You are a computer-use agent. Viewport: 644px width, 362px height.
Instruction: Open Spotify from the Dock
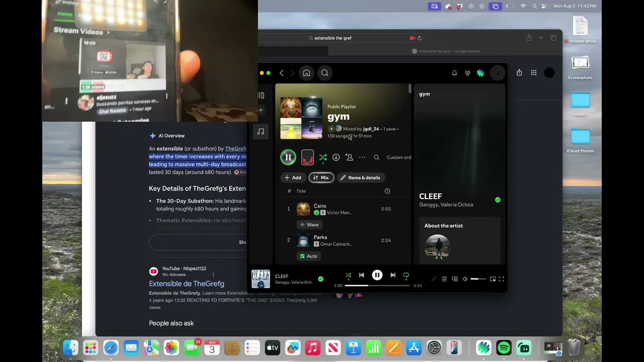[504, 348]
